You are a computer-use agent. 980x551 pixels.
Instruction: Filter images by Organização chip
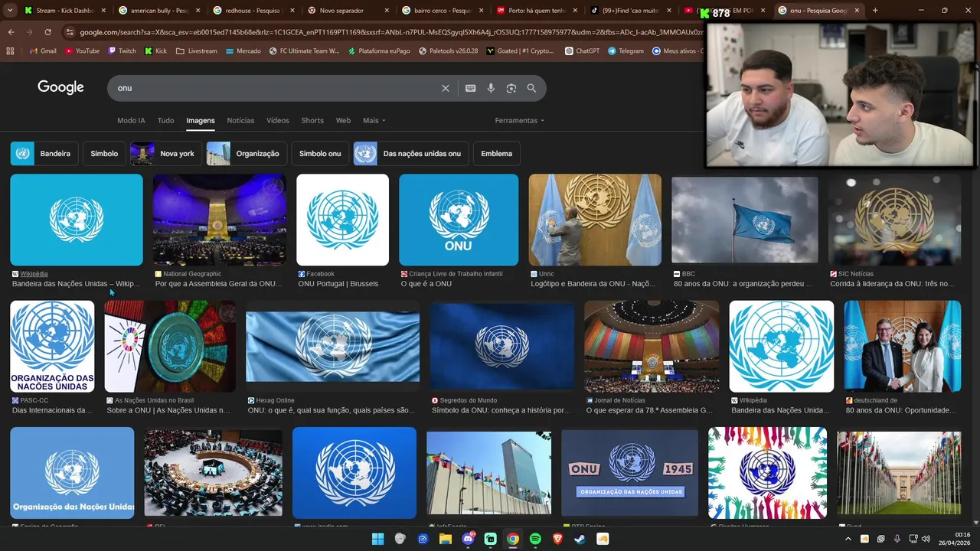pos(247,154)
